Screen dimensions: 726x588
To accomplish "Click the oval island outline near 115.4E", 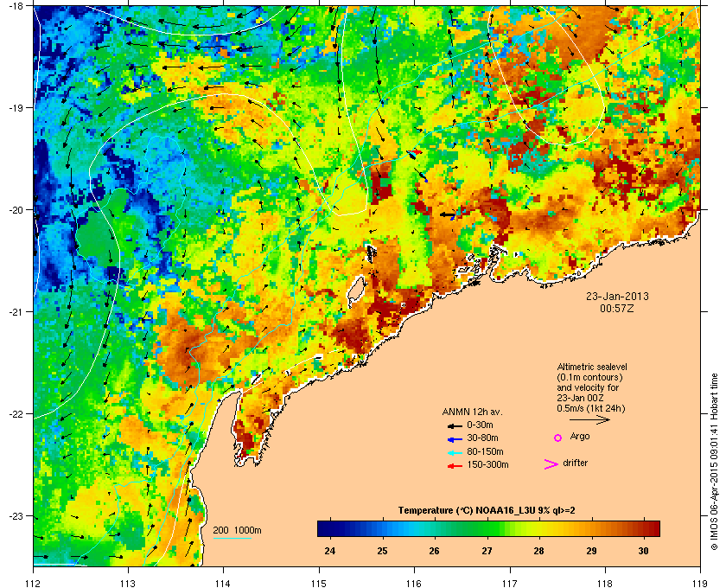I will coord(356,290).
